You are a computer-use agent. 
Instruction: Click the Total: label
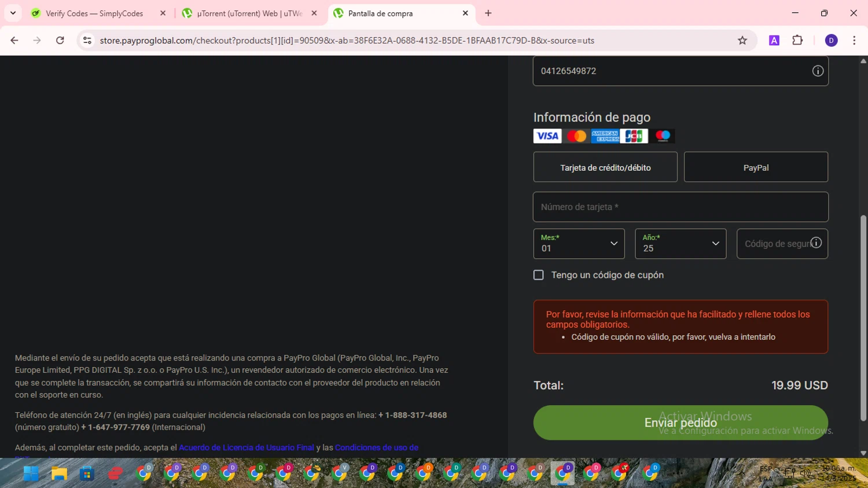(549, 385)
